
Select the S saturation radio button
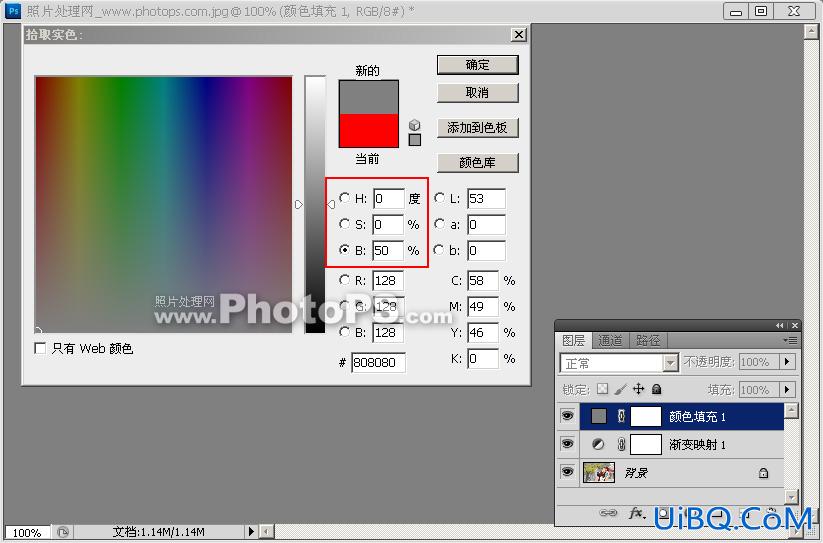point(344,224)
